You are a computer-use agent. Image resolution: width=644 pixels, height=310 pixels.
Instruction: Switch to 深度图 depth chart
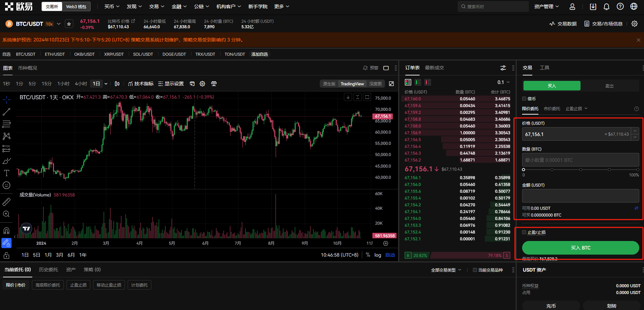(375, 84)
